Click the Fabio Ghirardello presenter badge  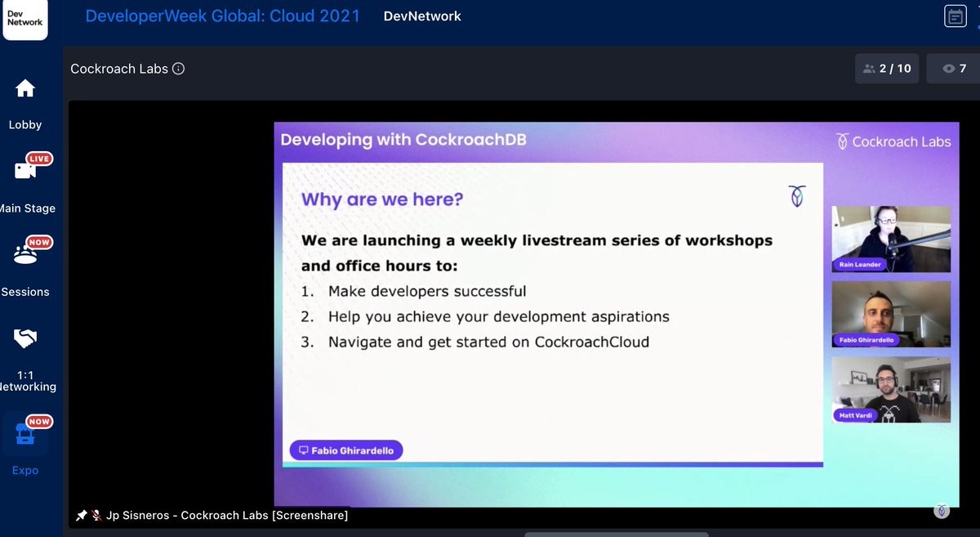pyautogui.click(x=346, y=450)
